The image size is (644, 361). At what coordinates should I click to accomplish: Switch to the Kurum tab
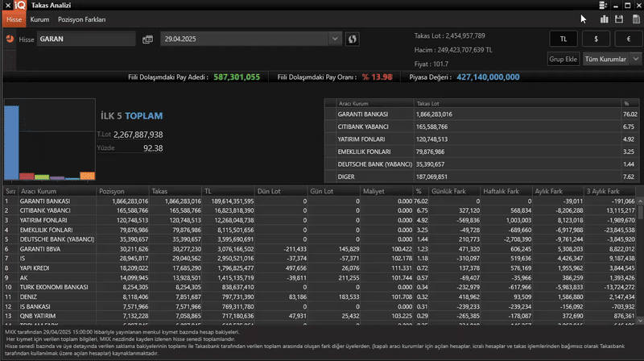point(39,19)
